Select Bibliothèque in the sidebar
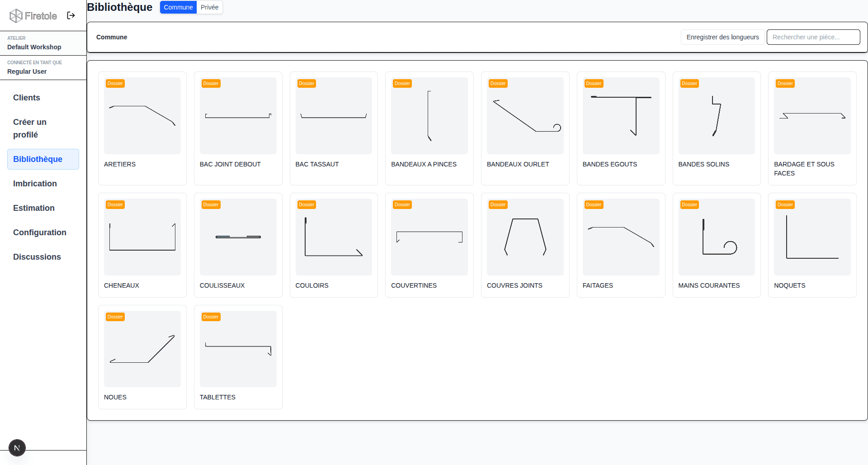 point(43,159)
